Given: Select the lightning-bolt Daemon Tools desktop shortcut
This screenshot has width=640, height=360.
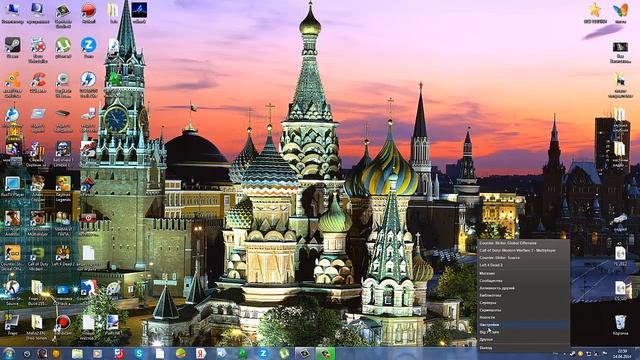Looking at the screenshot, I should (x=89, y=84).
